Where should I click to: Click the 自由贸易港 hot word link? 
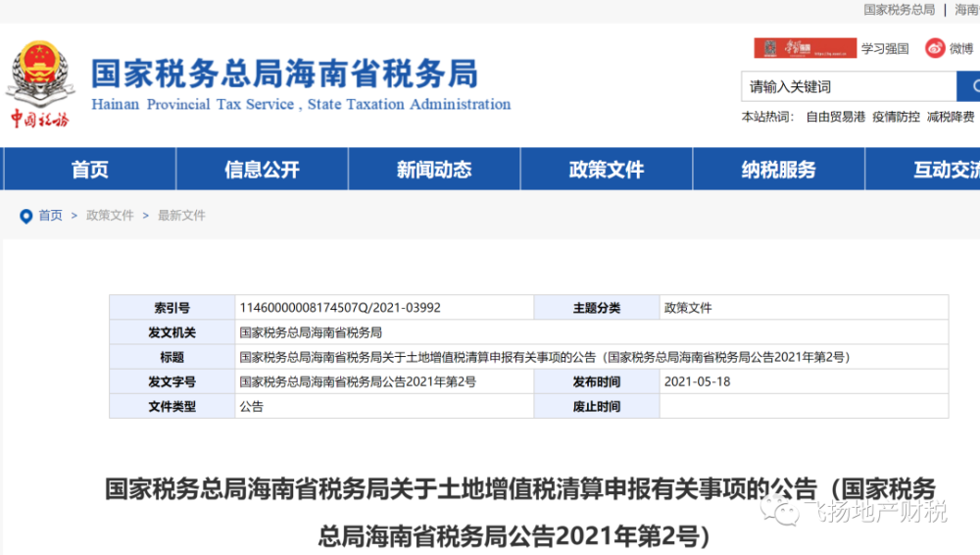[835, 117]
